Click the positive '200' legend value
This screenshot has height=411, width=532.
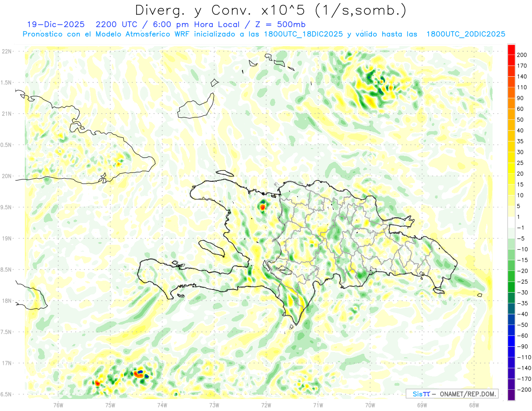coord(522,55)
